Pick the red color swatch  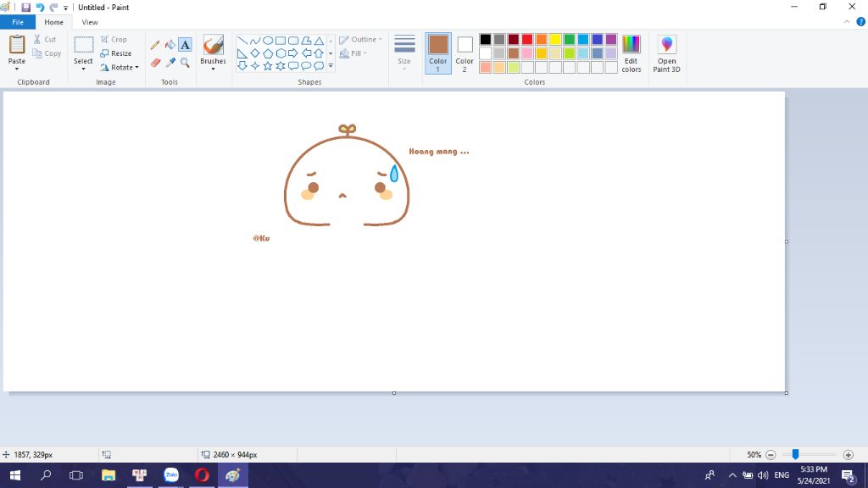pyautogui.click(x=527, y=39)
